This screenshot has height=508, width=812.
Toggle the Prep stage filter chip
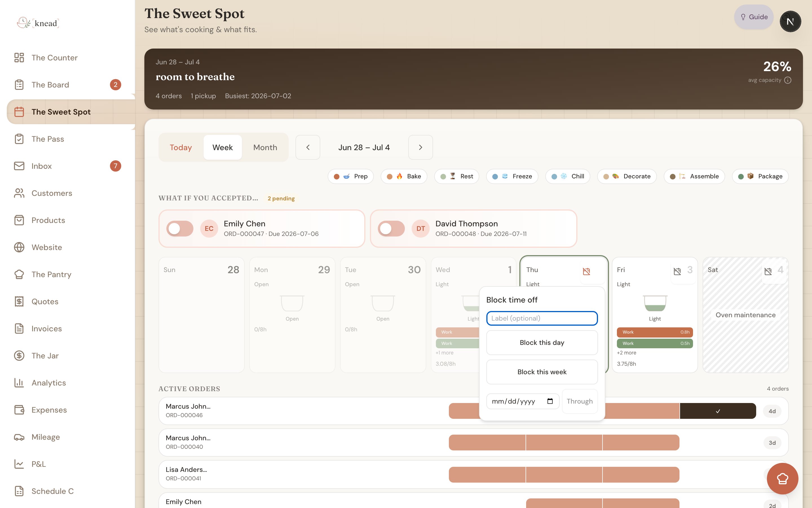click(351, 176)
